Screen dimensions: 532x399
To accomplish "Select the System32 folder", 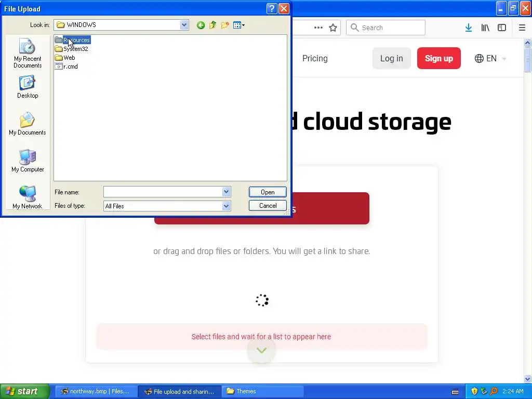I will (x=72, y=49).
